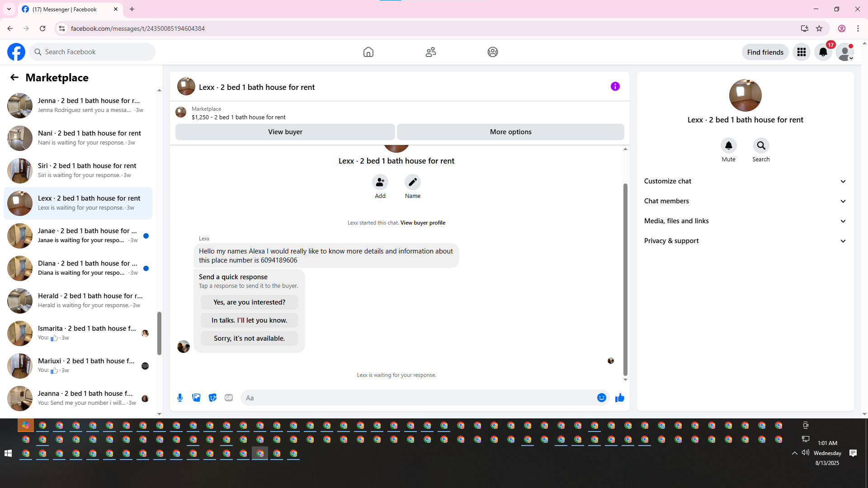Click the voice clip microphone icon
The width and height of the screenshot is (868, 488).
click(x=180, y=398)
